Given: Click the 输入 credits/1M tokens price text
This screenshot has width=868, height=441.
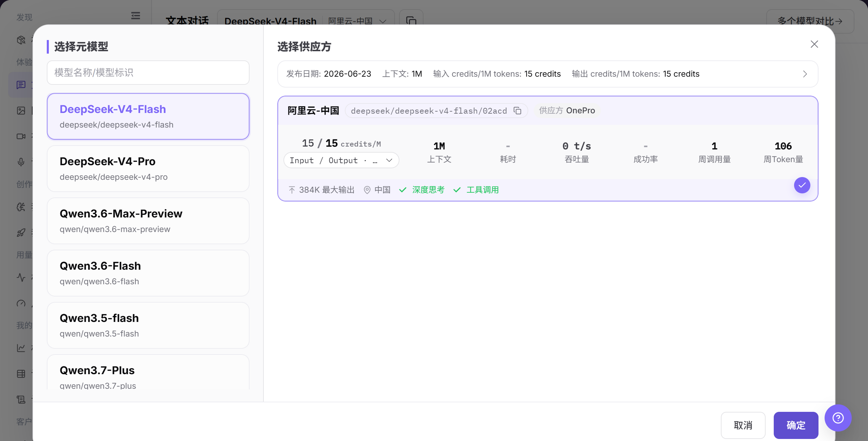Looking at the screenshot, I should (x=497, y=74).
